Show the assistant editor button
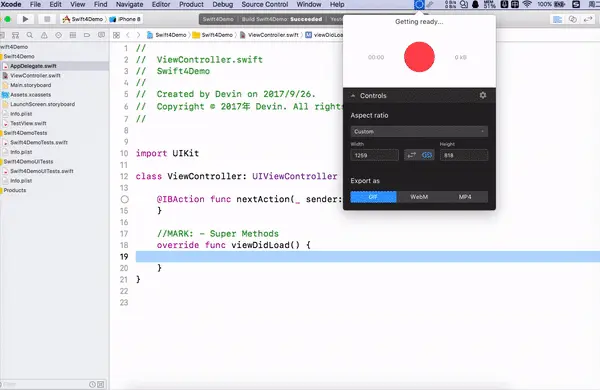 click(x=573, y=19)
